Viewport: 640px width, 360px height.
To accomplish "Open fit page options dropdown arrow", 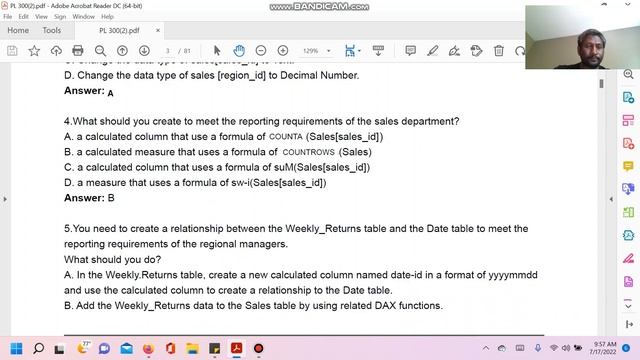I will (x=360, y=51).
